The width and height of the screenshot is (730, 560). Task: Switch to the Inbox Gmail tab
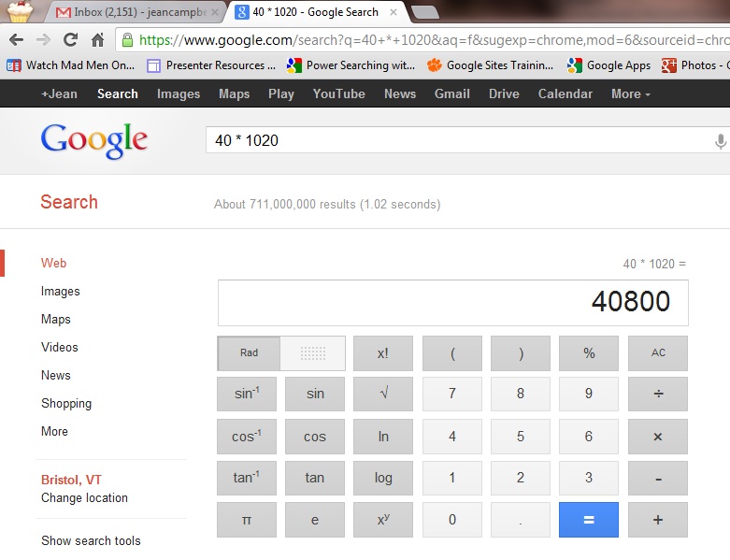pos(133,12)
